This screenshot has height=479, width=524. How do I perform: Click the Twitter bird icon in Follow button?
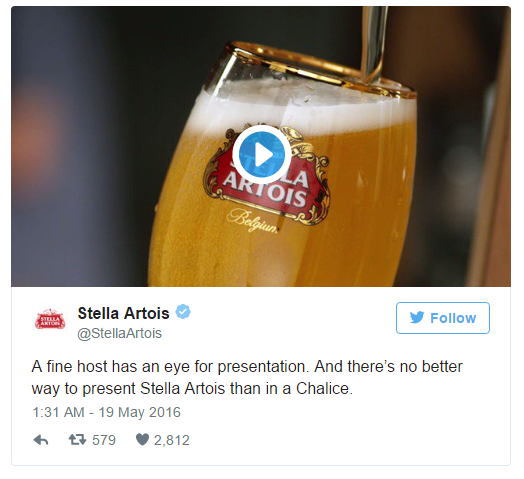[417, 317]
